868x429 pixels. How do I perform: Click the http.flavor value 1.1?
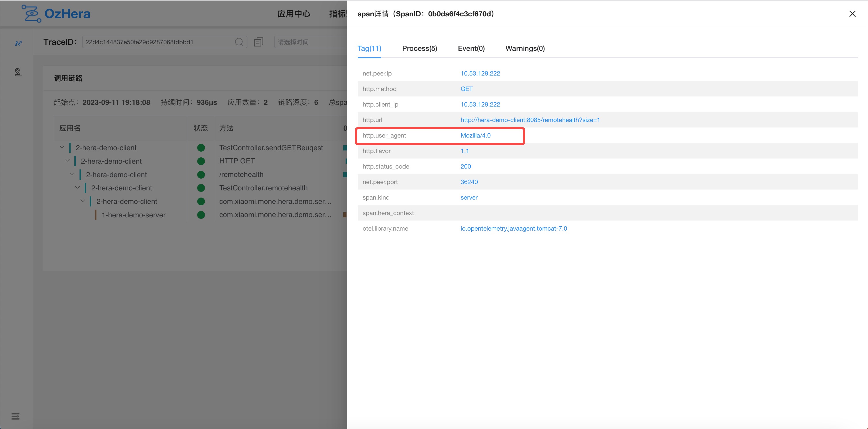tap(465, 151)
